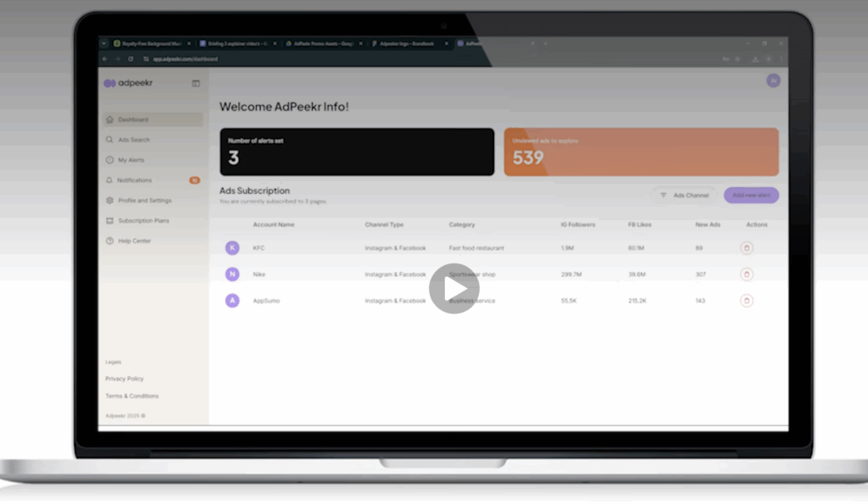868x504 pixels.
Task: Click AppSumo's 215.2K FB likes value
Action: (x=637, y=301)
